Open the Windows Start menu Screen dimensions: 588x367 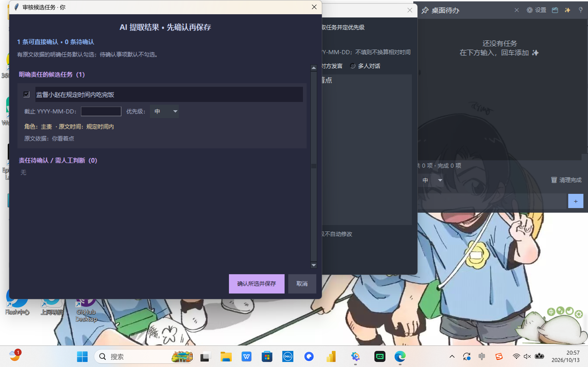(x=82, y=357)
